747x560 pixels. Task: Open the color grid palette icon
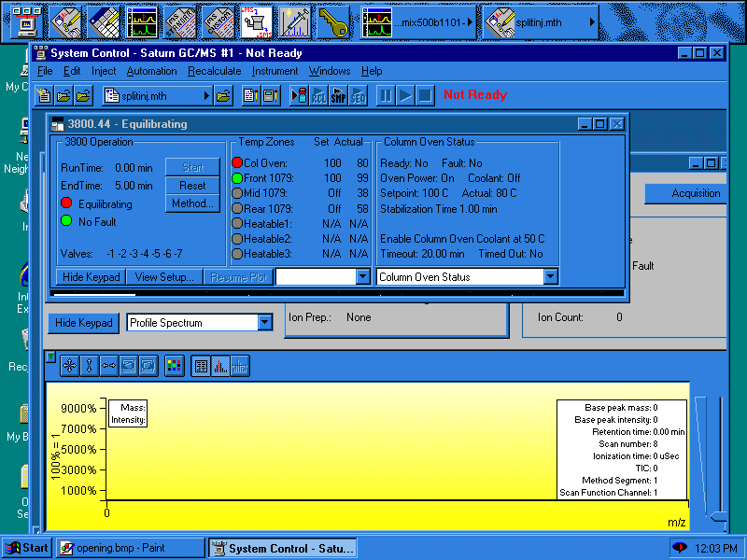pos(175,366)
